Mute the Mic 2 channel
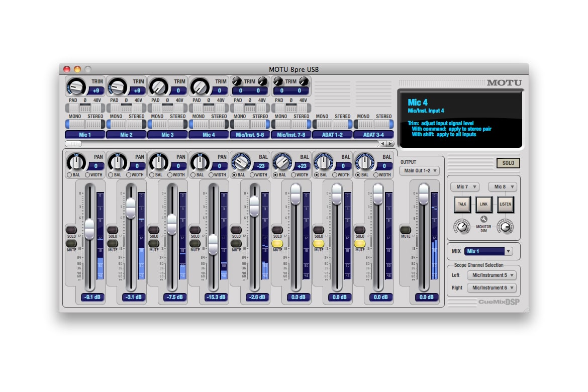Screen dimensions: 588x392 pos(113,244)
